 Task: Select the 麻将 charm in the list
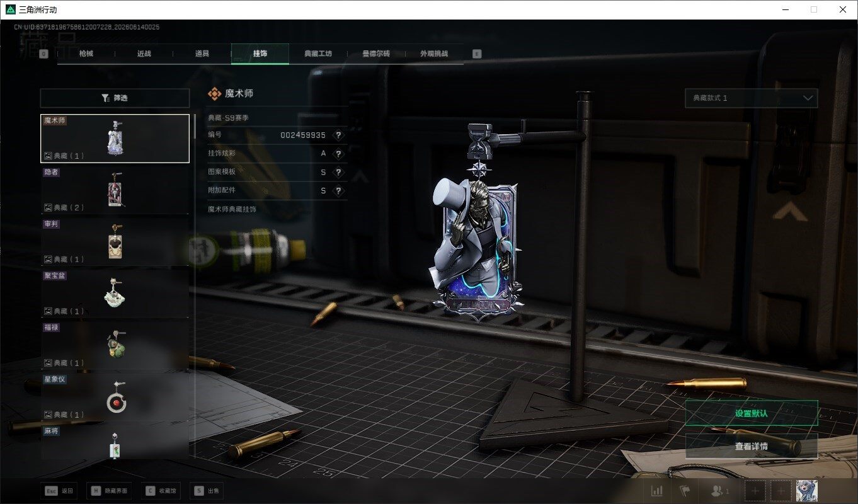[x=115, y=442]
